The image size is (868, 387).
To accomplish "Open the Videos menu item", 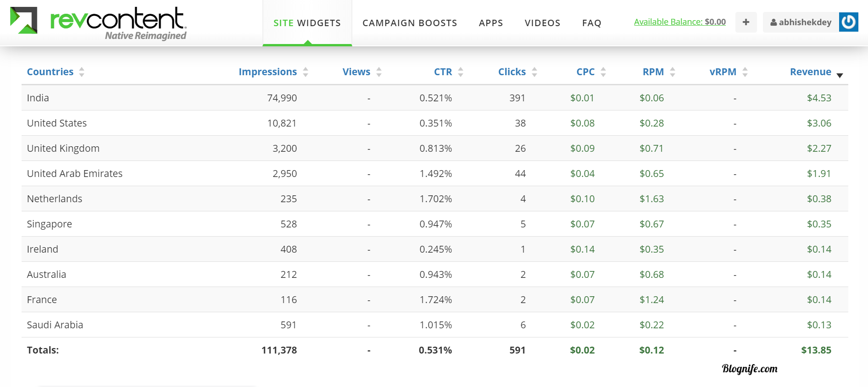I will (542, 23).
